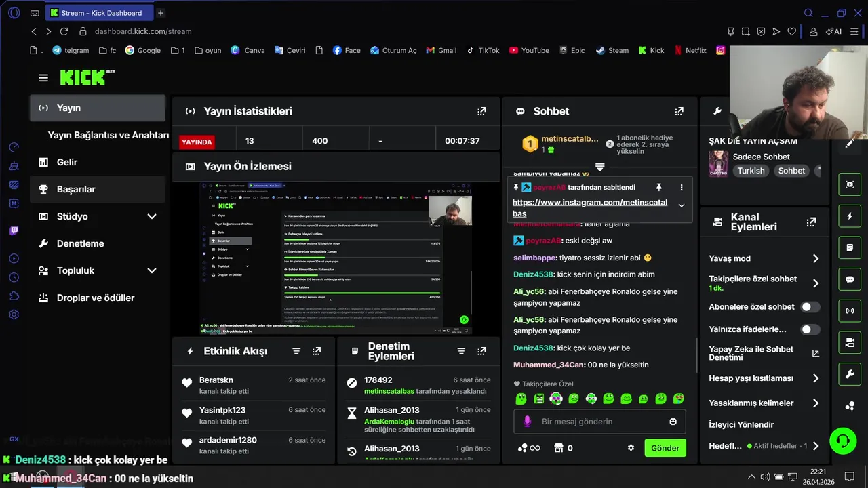The width and height of the screenshot is (868, 488).
Task: Open the Windows taskbar clock
Action: 818,476
